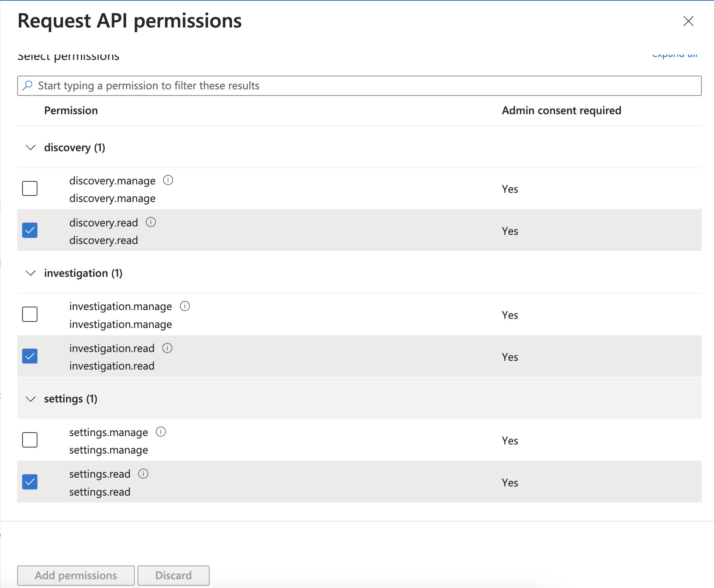Tick the investigation.manage checkbox
Screen dimensions: 714x588
pos(30,314)
